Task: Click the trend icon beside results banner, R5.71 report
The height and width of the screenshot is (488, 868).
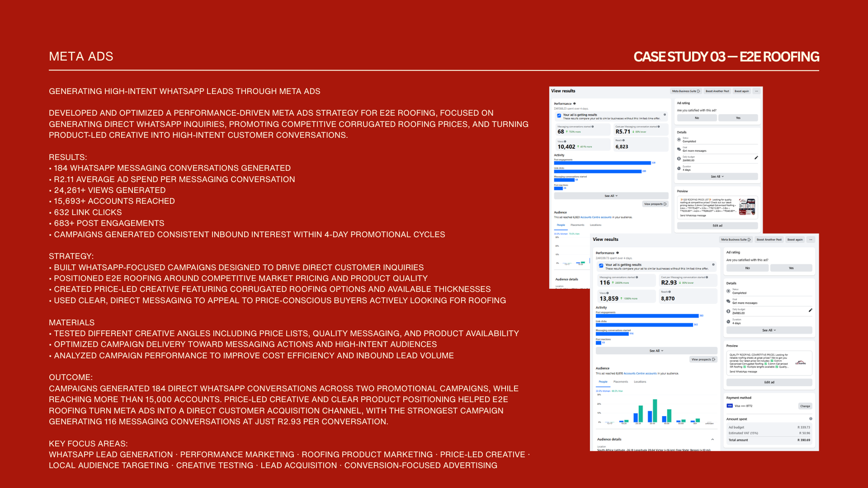Action: point(559,116)
